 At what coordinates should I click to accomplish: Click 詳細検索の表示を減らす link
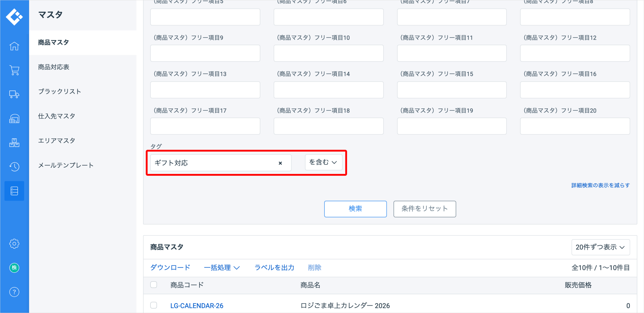point(600,185)
